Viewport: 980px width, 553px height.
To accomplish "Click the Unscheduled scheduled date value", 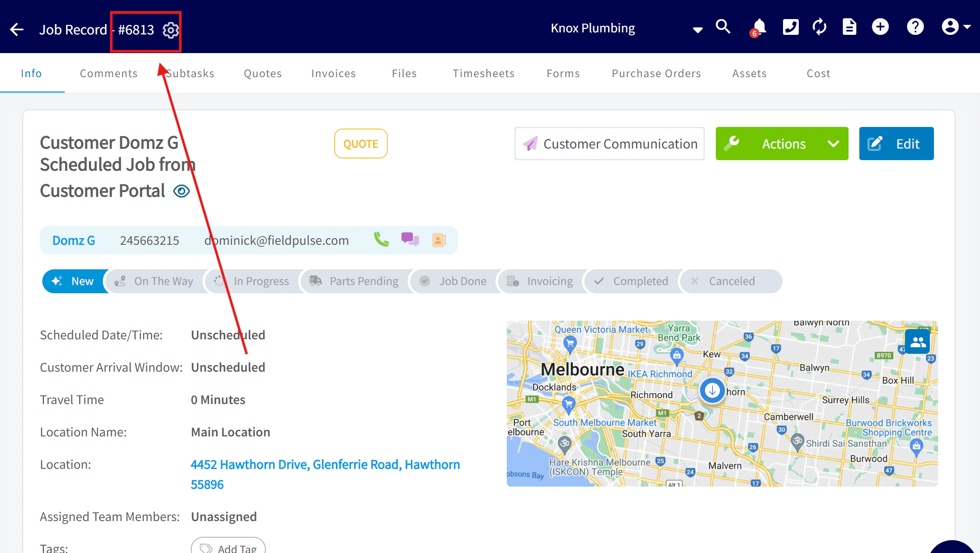I will click(x=228, y=335).
